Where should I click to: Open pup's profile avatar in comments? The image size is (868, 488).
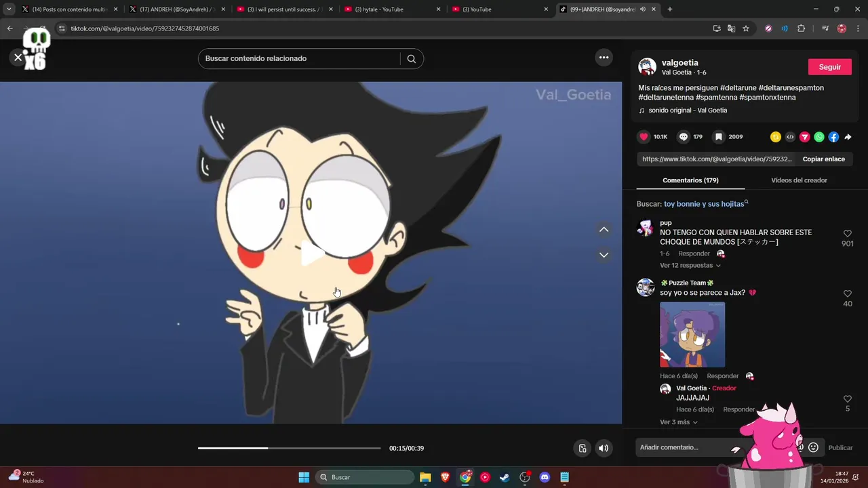click(646, 228)
